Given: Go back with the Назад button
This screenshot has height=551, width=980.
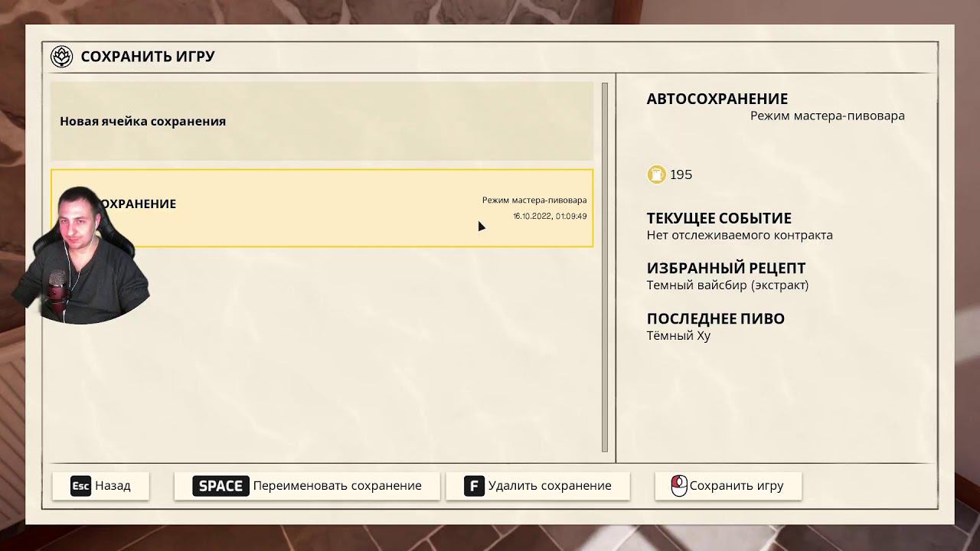Looking at the screenshot, I should coord(101,486).
